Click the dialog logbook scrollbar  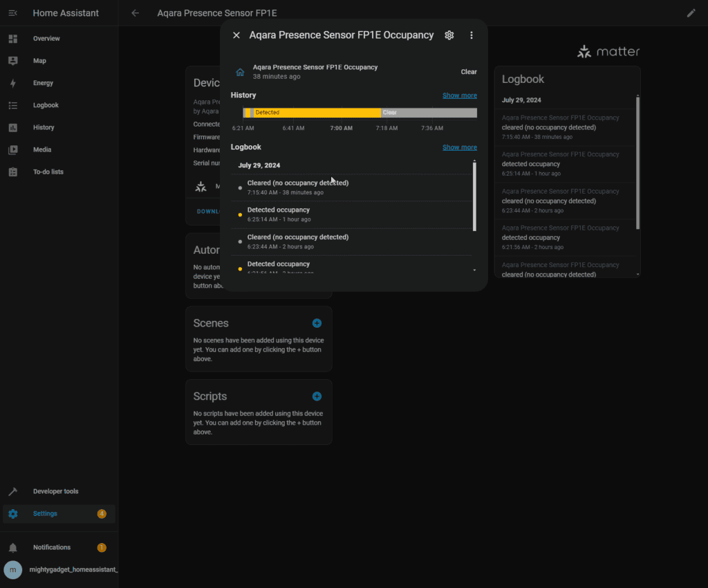[x=474, y=197]
